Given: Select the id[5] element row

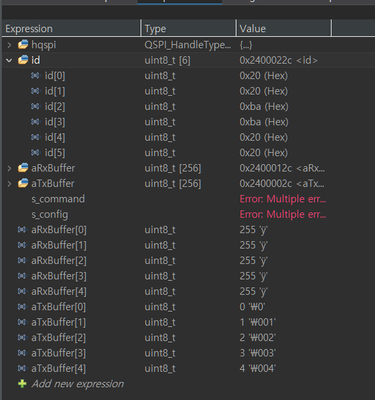Looking at the screenshot, I should [x=188, y=153].
